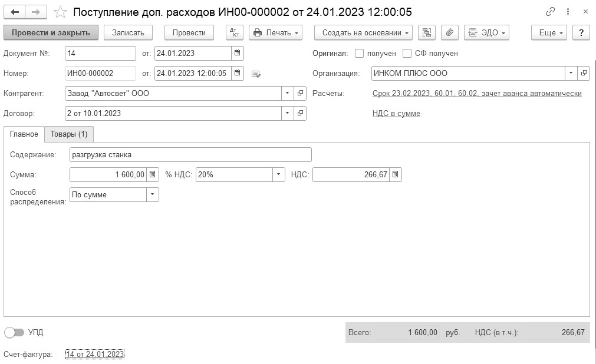Click the НДС amount field 266,67
The height and width of the screenshot is (364, 596).
coord(351,174)
